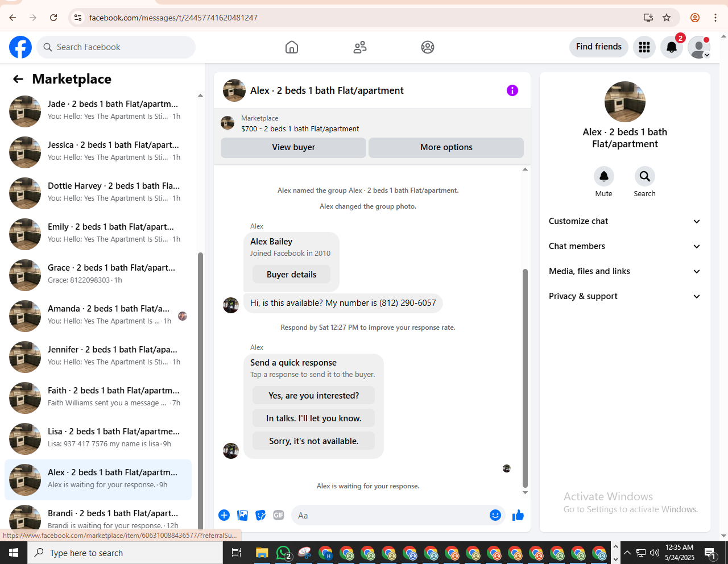Open Emily conversation in list
Image resolution: width=728 pixels, height=564 pixels.
pyautogui.click(x=98, y=234)
